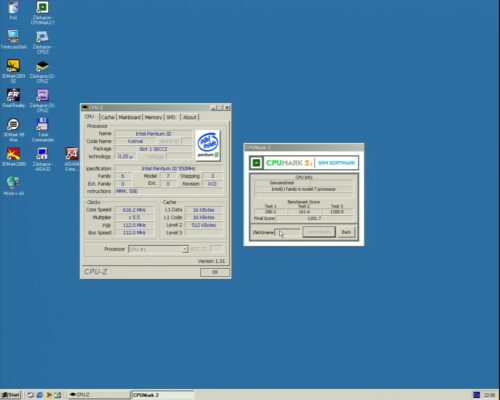This screenshot has height=400, width=500.
Task: Open the About tab in CPU-Z
Action: tap(190, 117)
